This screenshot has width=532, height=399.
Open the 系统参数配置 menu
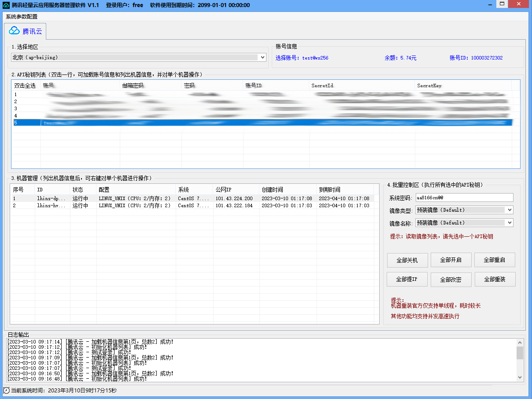[x=22, y=17]
